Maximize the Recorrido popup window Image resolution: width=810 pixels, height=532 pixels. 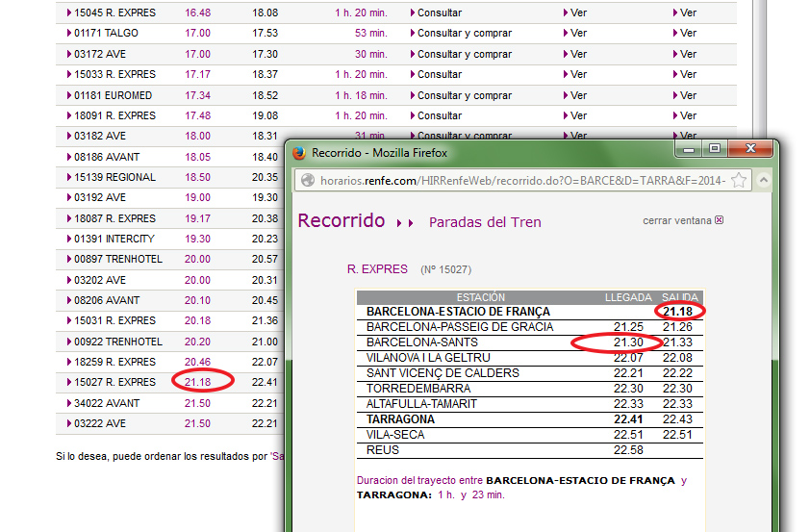click(x=714, y=149)
